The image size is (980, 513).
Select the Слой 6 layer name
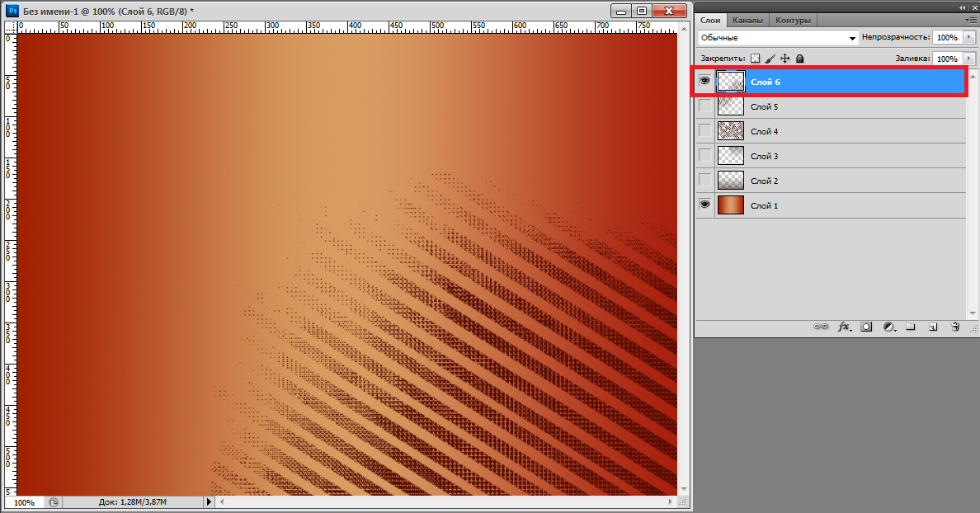click(x=765, y=82)
